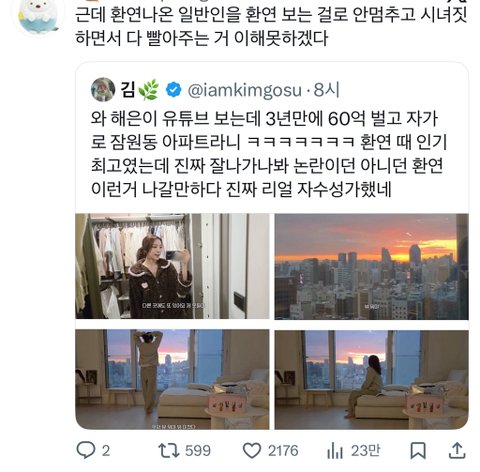This screenshot has height=472, width=480.
Task: View photo of person sitting on bed
Action: [x=371, y=379]
